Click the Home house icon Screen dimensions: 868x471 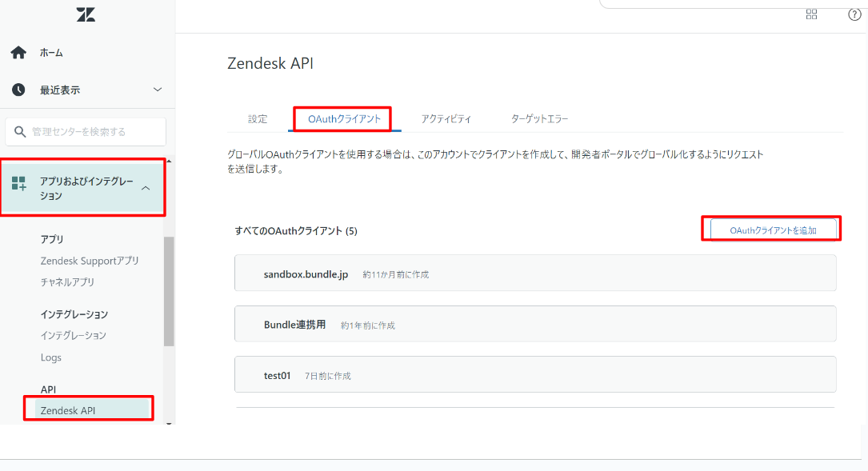pos(18,53)
